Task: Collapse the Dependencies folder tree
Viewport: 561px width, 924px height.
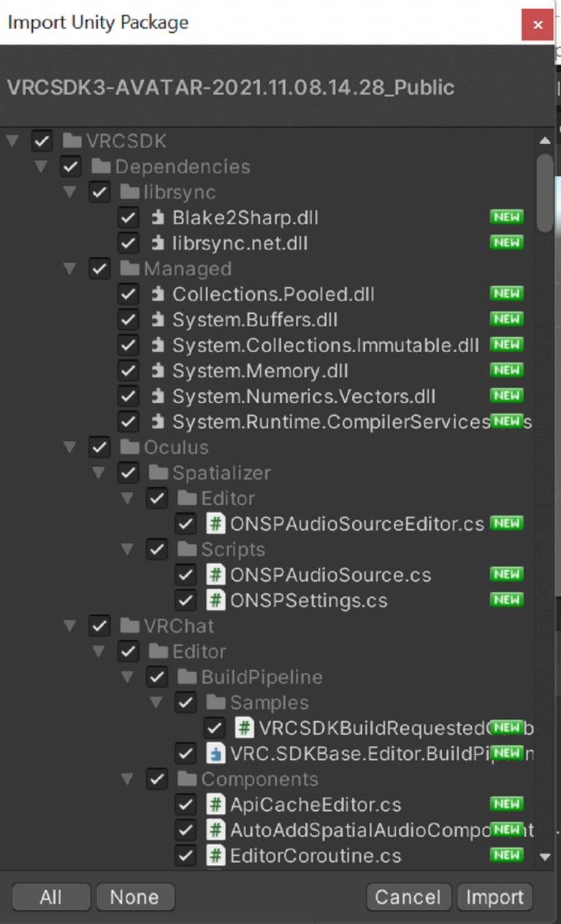Action: (x=42, y=167)
